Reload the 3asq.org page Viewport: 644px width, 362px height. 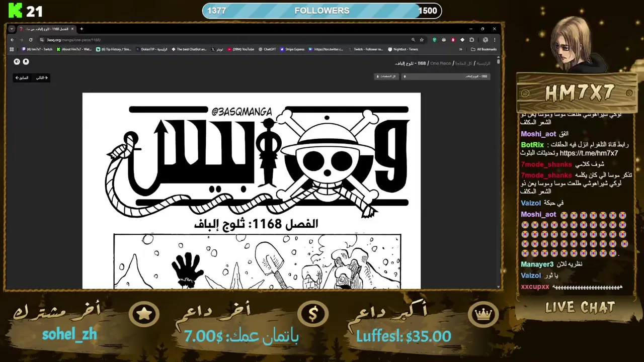pyautogui.click(x=31, y=40)
